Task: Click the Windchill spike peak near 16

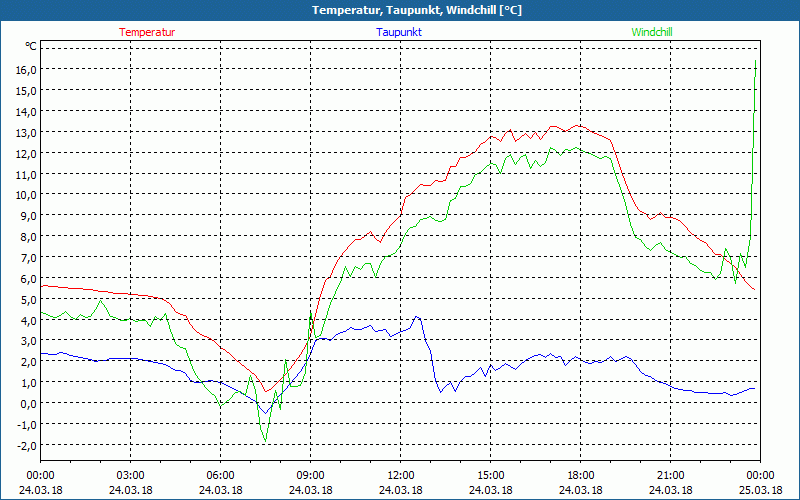Action: point(755,61)
